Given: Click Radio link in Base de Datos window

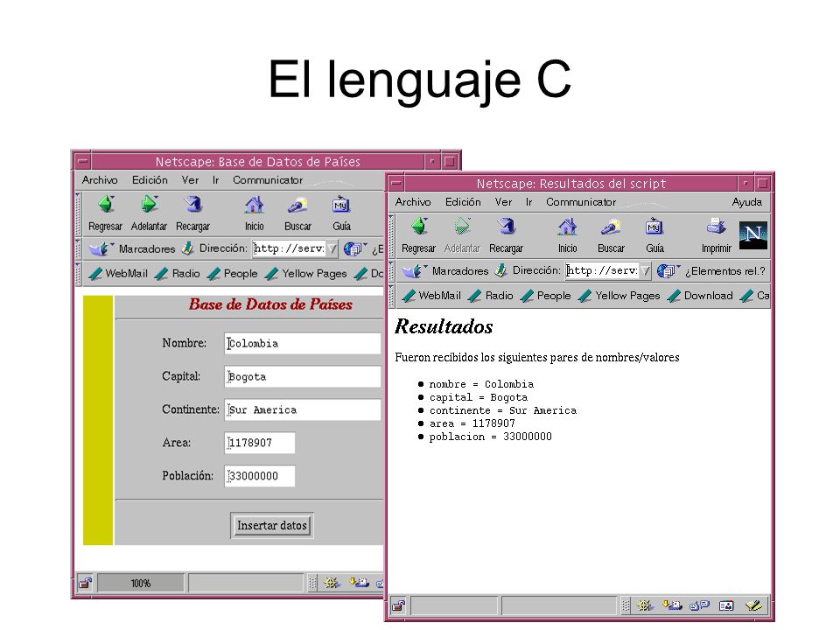Looking at the screenshot, I should 178,274.
